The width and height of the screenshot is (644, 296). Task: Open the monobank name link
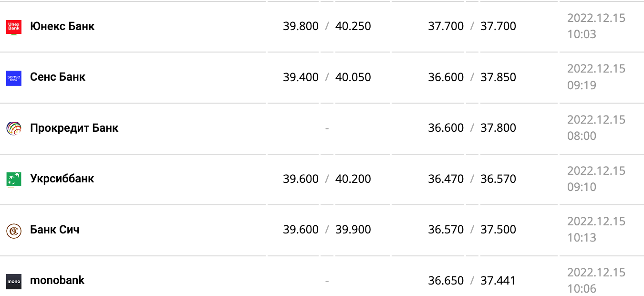pos(57,280)
